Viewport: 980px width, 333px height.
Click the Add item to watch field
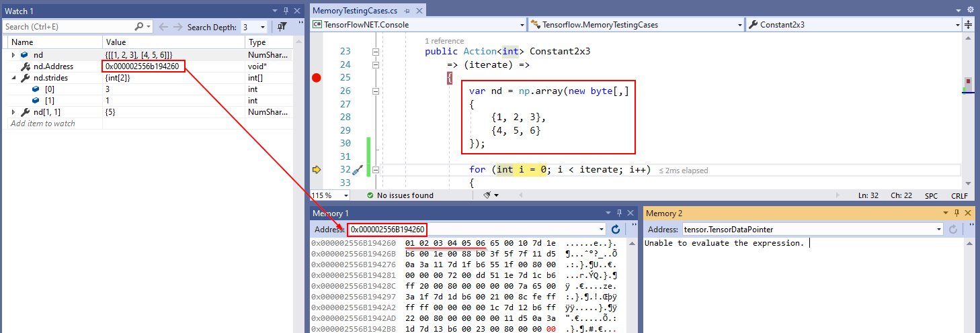tap(43, 124)
